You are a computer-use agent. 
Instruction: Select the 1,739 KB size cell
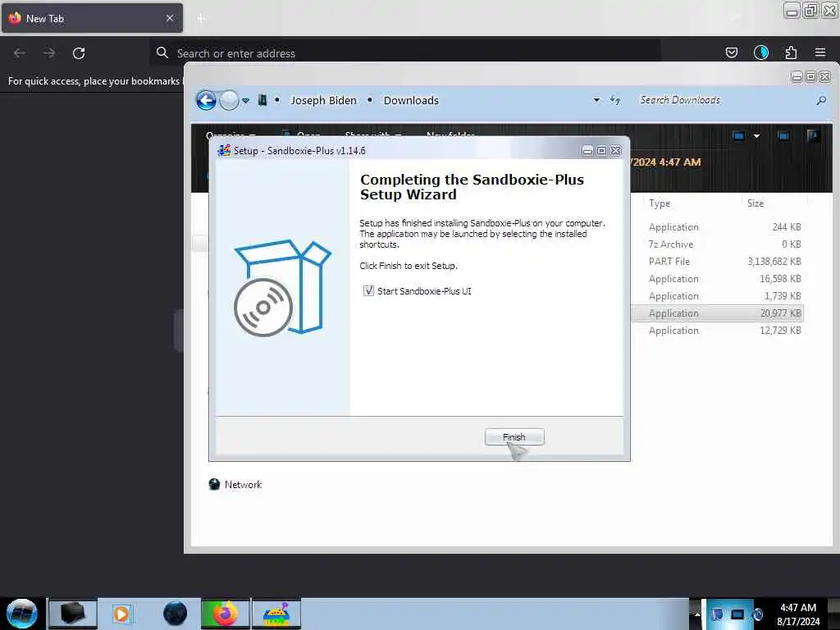(783, 295)
